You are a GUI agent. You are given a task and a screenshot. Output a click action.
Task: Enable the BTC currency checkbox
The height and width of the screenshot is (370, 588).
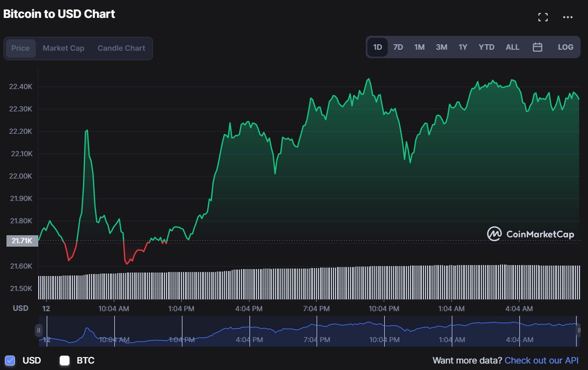[65, 361]
